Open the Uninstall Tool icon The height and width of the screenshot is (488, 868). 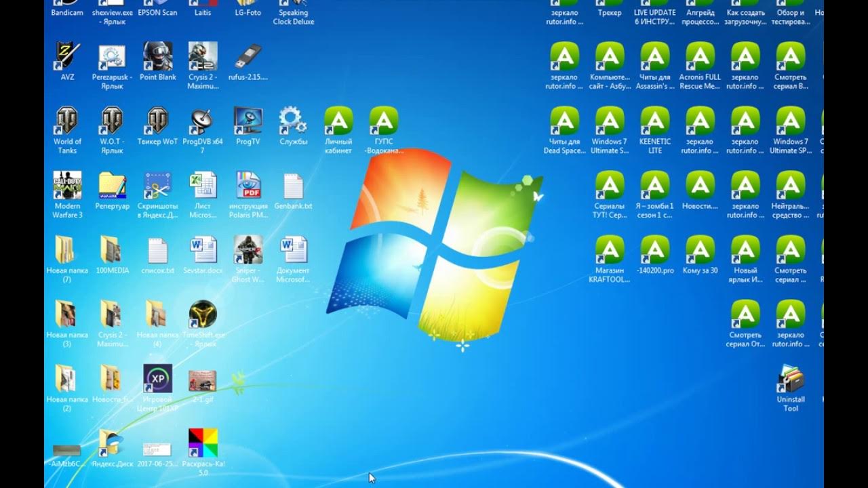tap(791, 378)
